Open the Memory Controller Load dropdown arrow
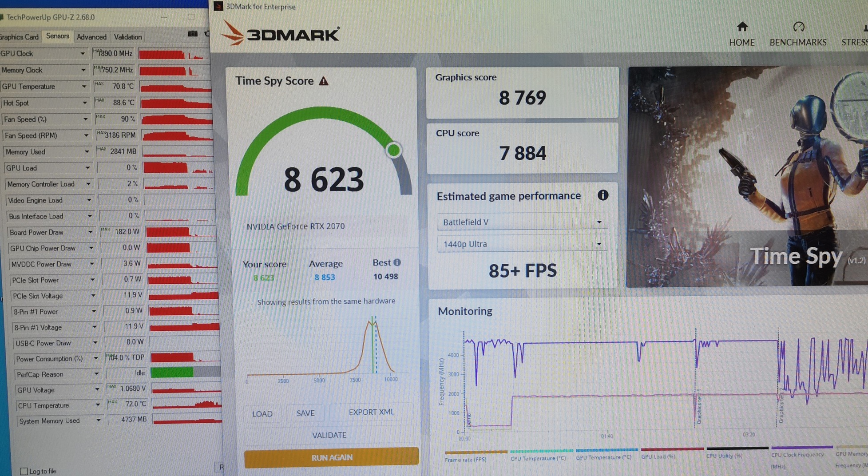The width and height of the screenshot is (868, 476). 88,184
